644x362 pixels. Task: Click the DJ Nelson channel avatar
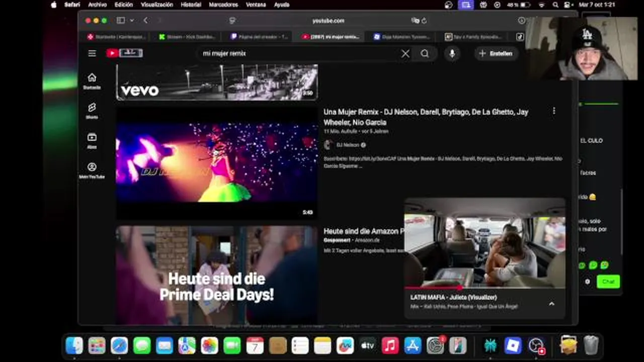(x=328, y=145)
